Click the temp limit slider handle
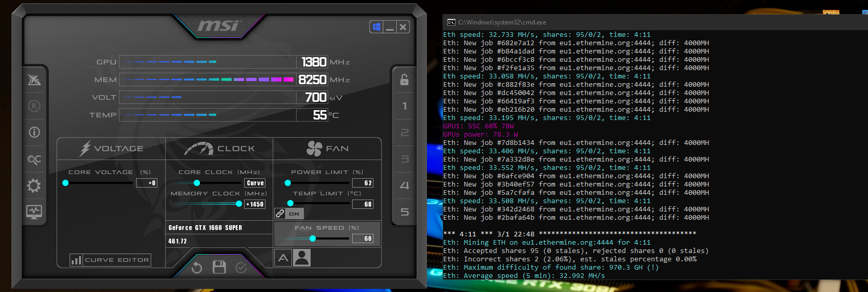 coord(290,203)
